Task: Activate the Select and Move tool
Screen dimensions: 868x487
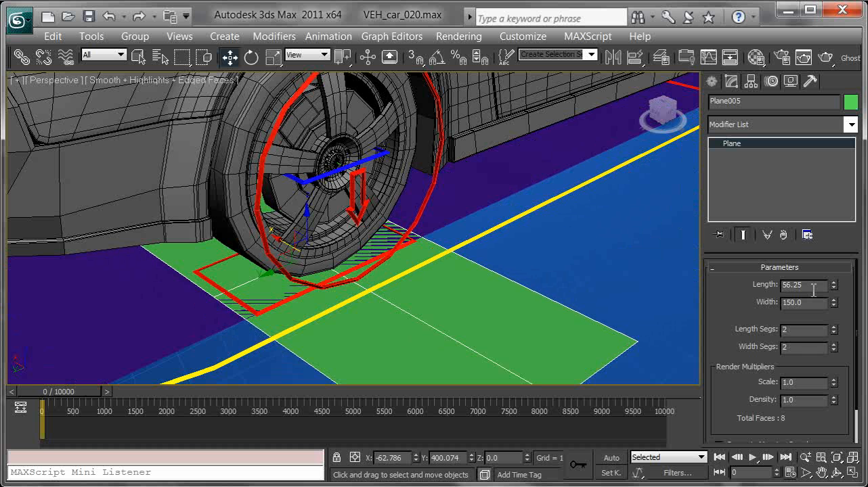Action: (x=230, y=57)
